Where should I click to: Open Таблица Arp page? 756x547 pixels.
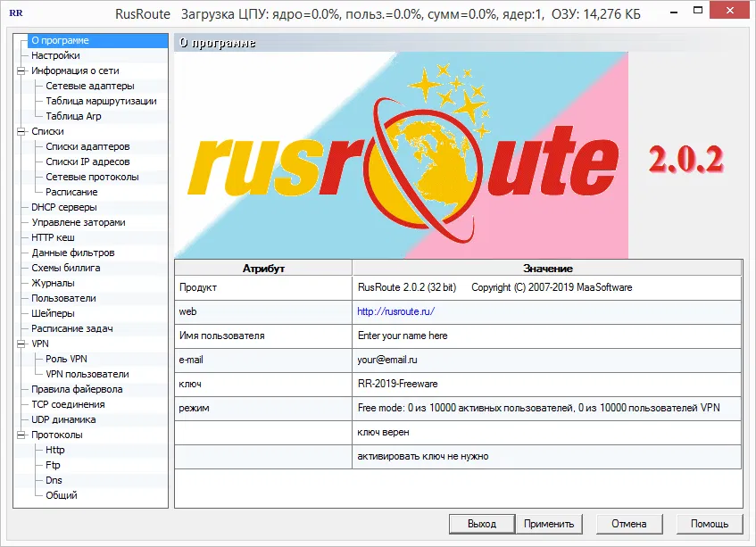tap(73, 116)
